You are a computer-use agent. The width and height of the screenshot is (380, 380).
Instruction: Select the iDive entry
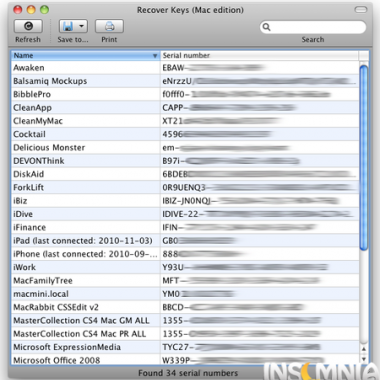coord(185,214)
